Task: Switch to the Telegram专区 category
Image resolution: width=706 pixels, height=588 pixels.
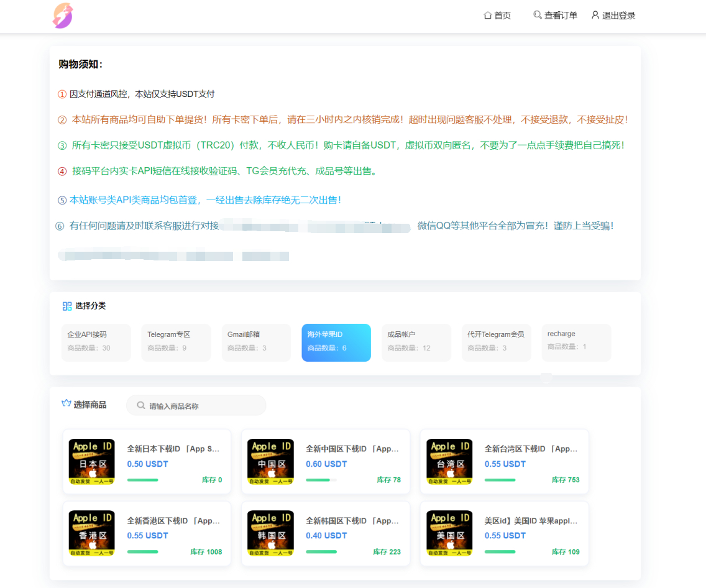Action: tap(176, 342)
